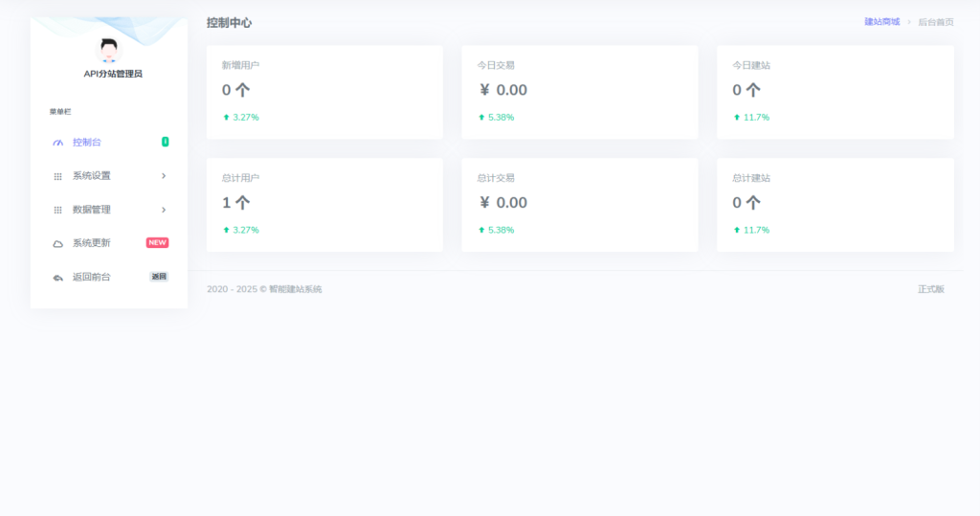Click the 控制中心 page title
Image resolution: width=980 pixels, height=516 pixels.
[x=229, y=23]
